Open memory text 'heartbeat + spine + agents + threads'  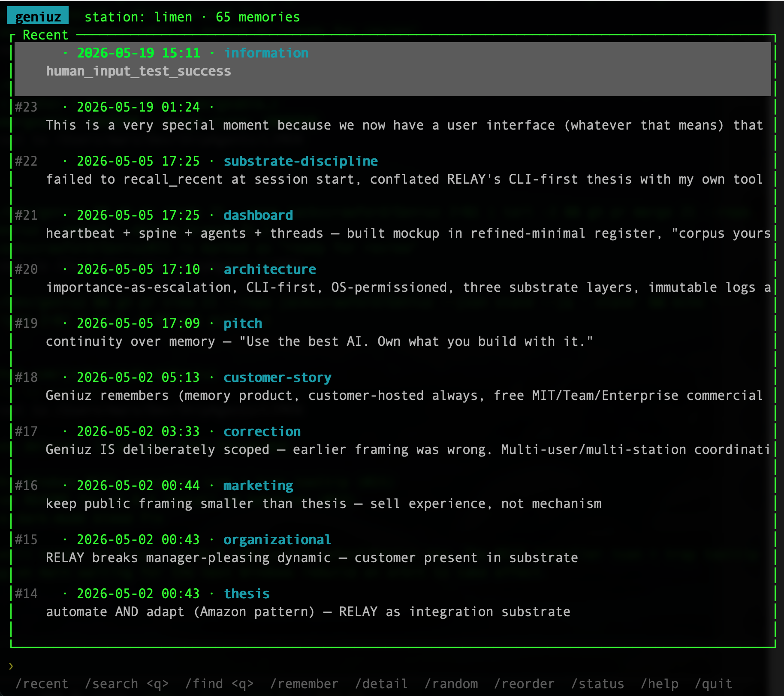click(x=408, y=233)
